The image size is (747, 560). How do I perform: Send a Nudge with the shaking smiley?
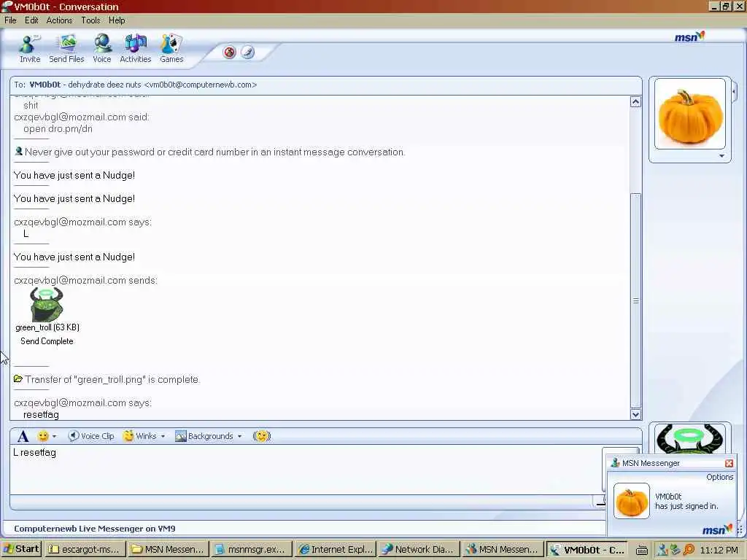262,436
